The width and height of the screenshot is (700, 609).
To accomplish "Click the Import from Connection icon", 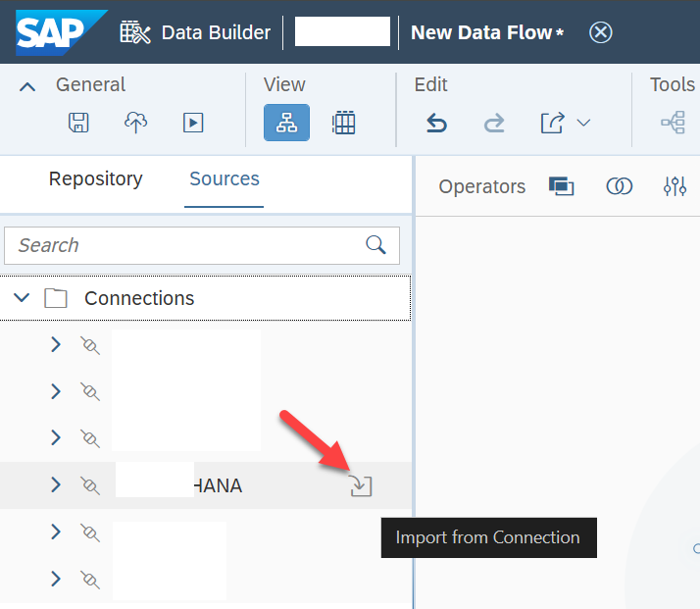I will (361, 485).
